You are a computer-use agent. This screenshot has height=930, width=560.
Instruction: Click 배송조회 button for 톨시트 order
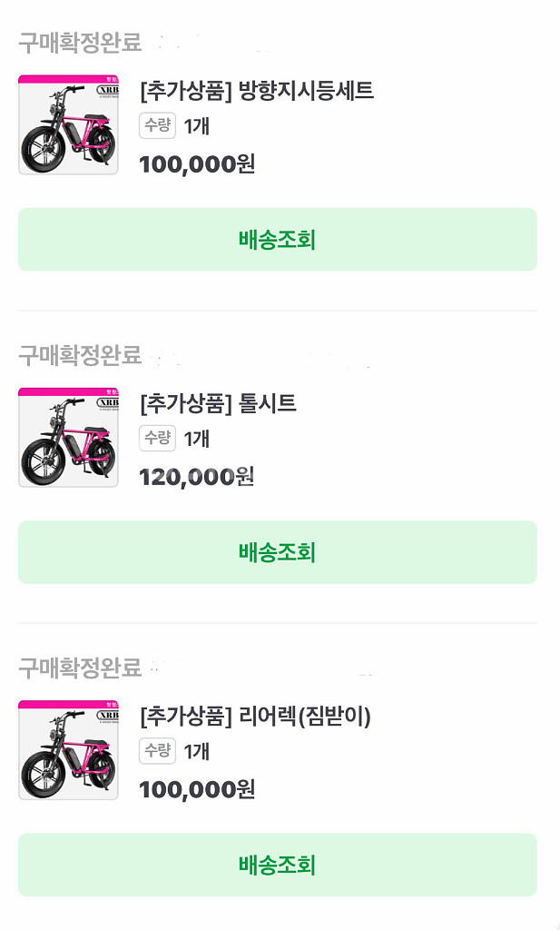277,552
